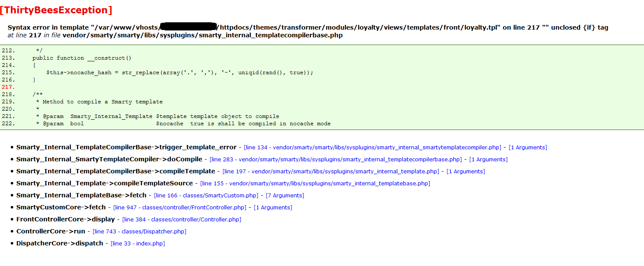
Task: Open the line 743 classes/Dispatcher.php link
Action: (x=139, y=232)
